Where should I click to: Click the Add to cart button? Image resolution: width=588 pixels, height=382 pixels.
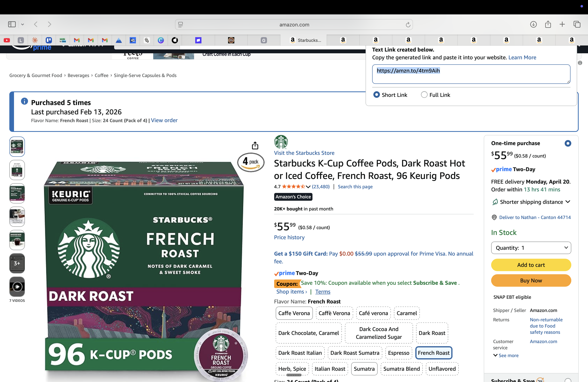click(531, 265)
